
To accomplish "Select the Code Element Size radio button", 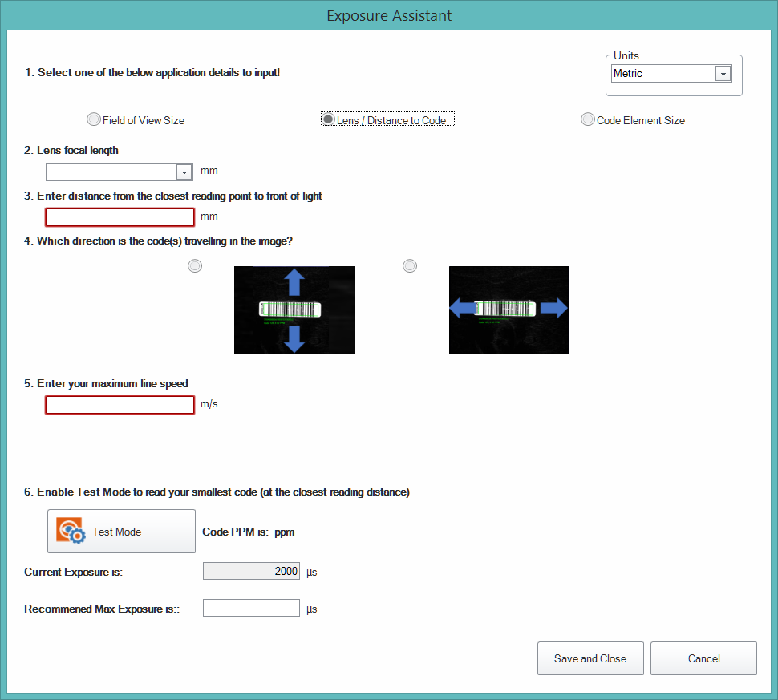I will (x=588, y=119).
